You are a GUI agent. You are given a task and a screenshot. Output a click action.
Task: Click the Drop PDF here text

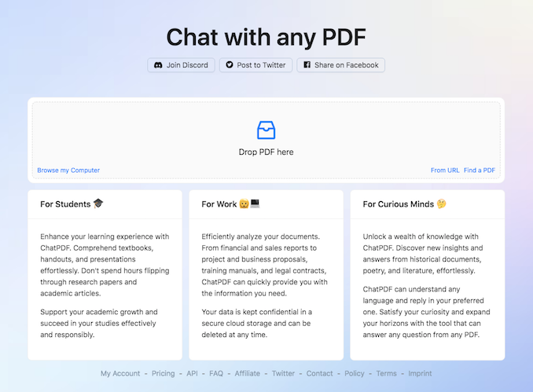pos(266,152)
